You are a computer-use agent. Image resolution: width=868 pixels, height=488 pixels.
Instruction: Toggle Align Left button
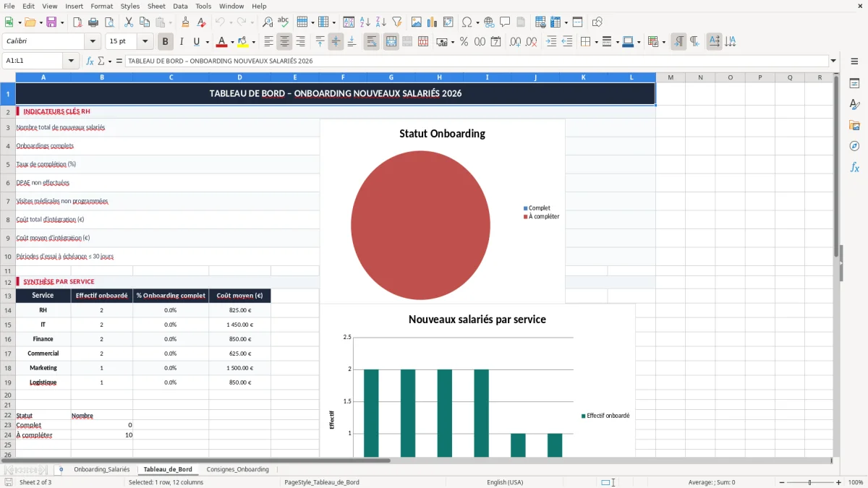pyautogui.click(x=268, y=42)
